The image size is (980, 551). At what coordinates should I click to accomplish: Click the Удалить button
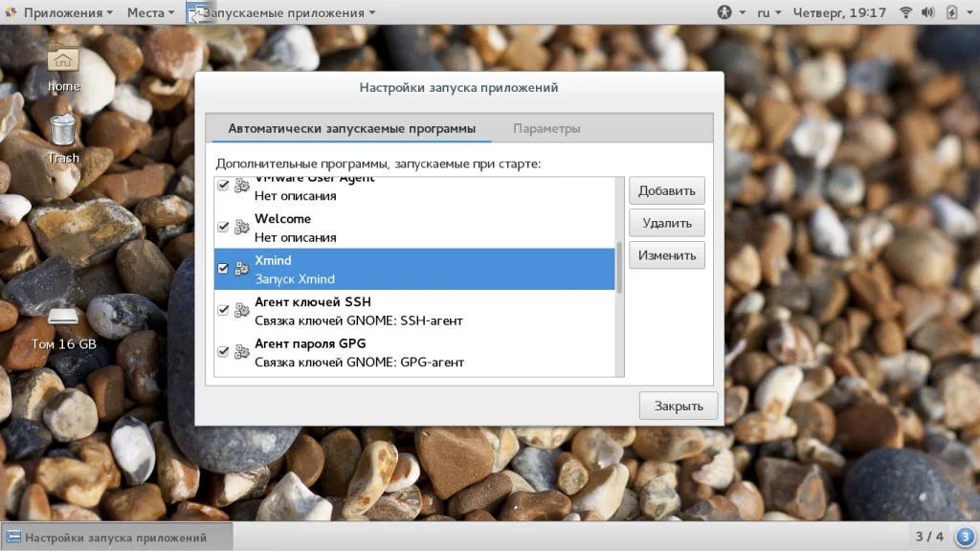666,223
